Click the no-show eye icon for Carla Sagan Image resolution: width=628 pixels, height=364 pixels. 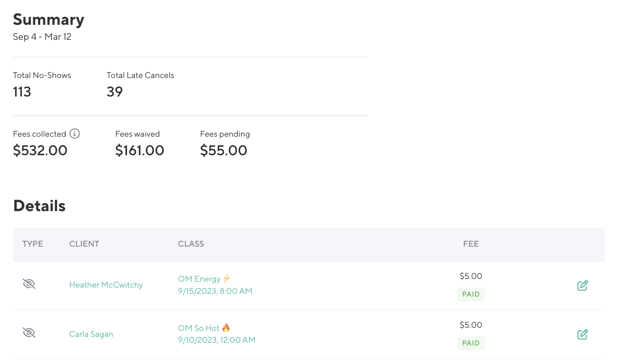(x=29, y=333)
